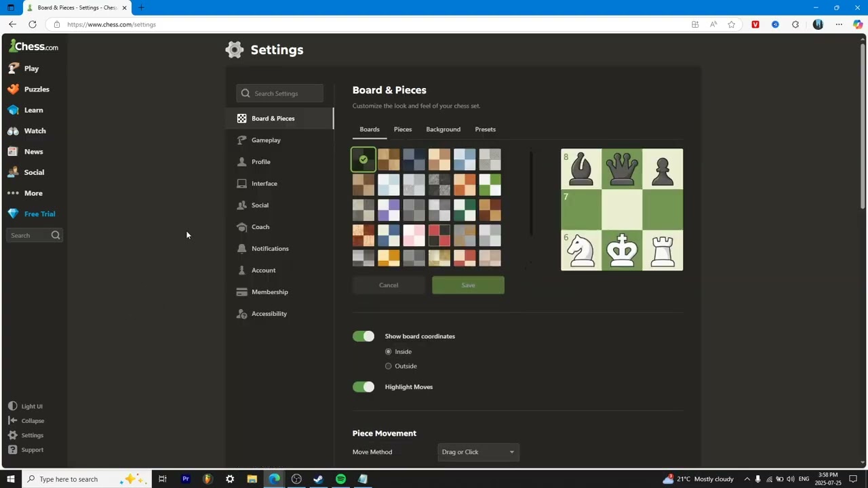Select Outside coordinates option
Image resolution: width=868 pixels, height=488 pixels.
coord(389,366)
